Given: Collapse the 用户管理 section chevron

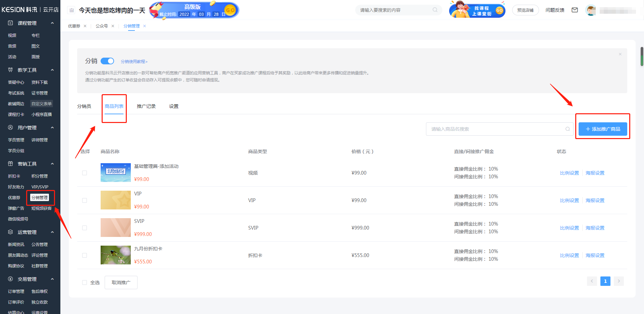Looking at the screenshot, I should pyautogui.click(x=52, y=128).
